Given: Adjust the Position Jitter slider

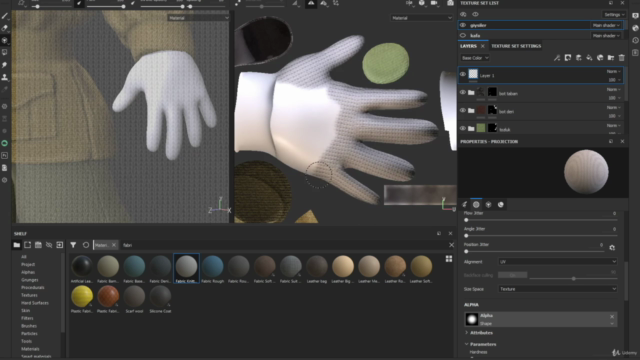Looking at the screenshot, I should tap(535, 251).
